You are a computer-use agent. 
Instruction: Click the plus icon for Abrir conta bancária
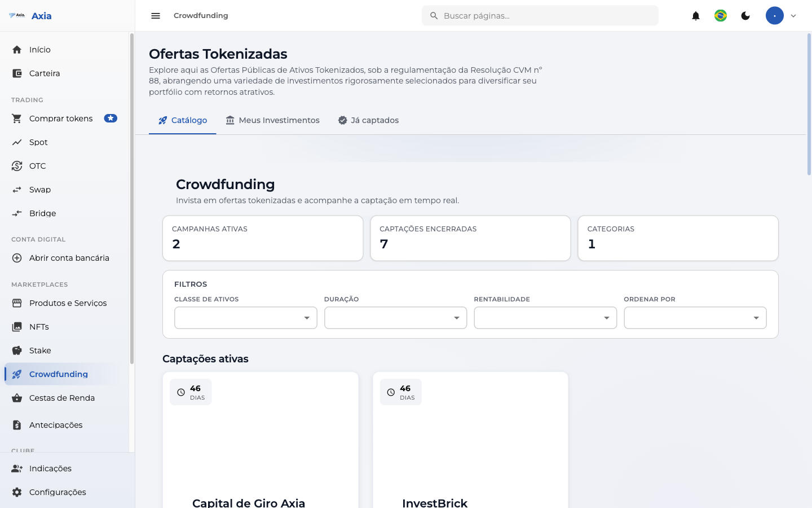pos(17,258)
